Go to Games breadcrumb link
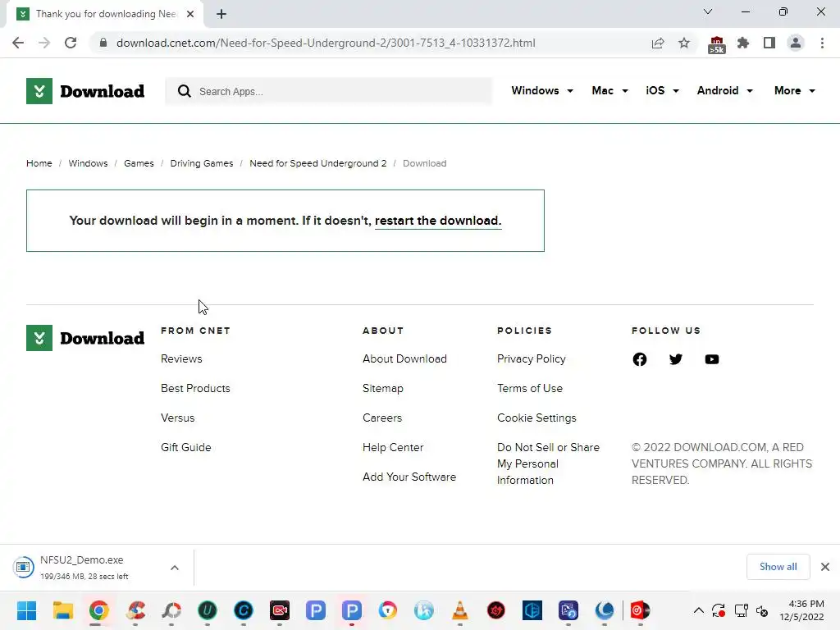 [x=139, y=163]
